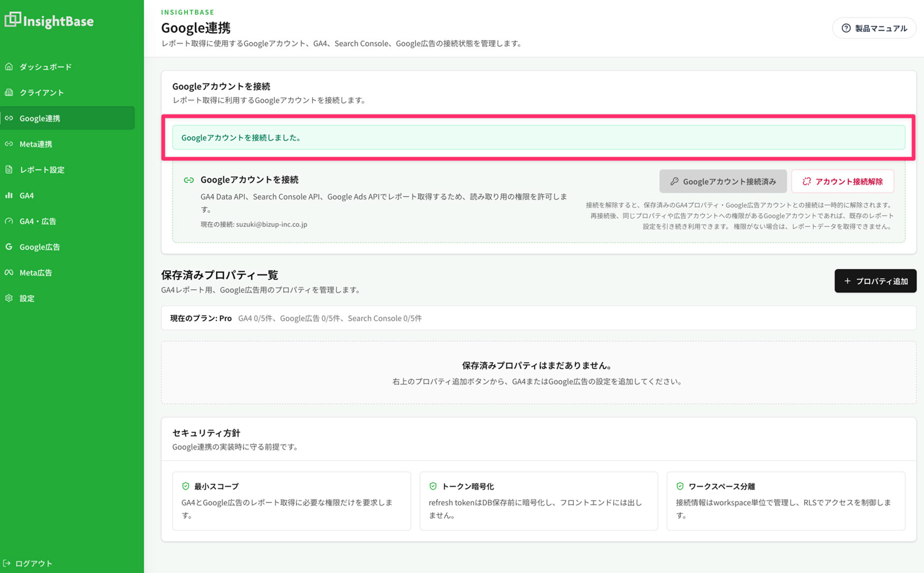Open the クライアント menu item

point(68,92)
